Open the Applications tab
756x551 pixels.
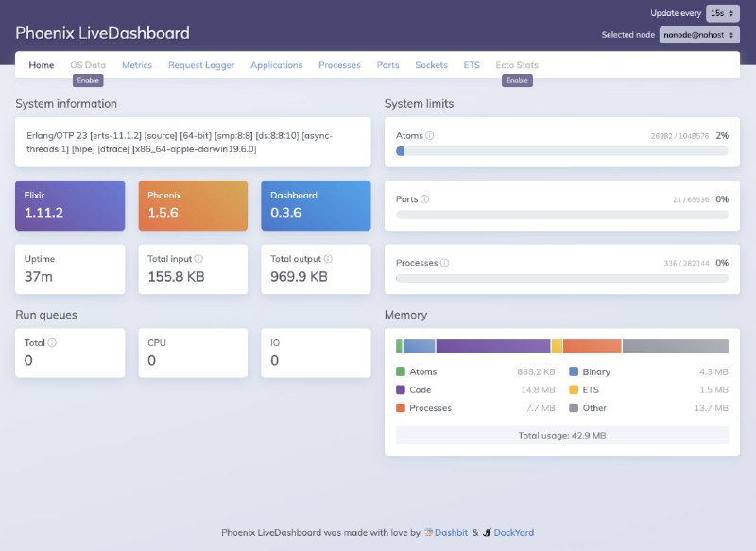[x=276, y=65]
